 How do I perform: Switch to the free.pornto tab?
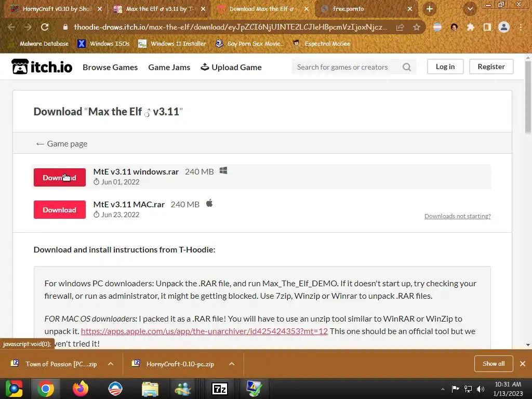point(365,9)
